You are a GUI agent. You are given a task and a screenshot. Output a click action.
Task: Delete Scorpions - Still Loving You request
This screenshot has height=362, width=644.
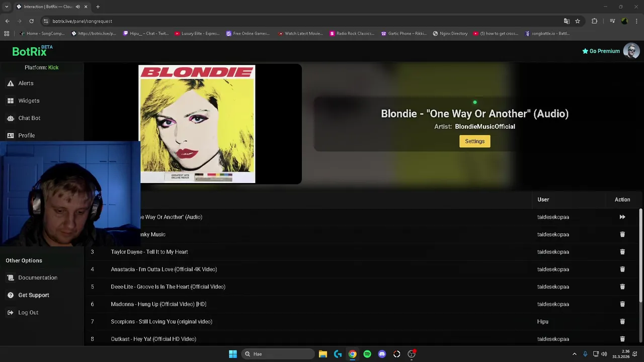click(x=622, y=322)
